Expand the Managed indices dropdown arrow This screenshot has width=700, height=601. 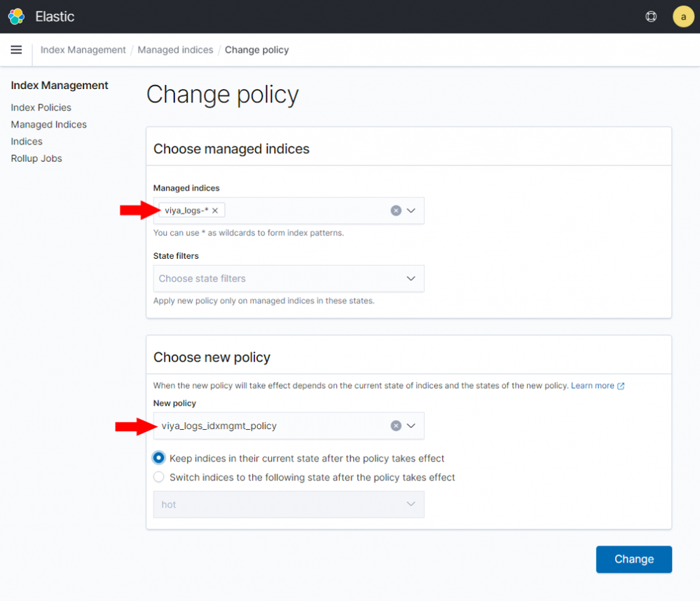point(411,210)
